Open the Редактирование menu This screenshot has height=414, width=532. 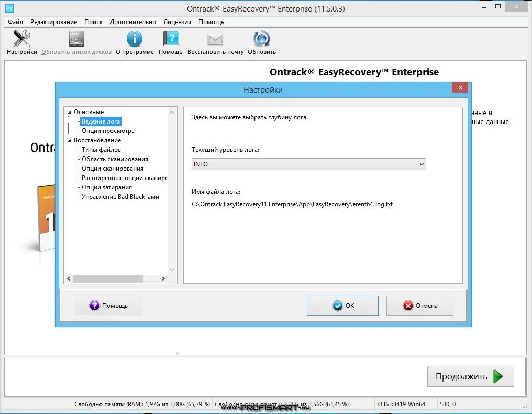pos(53,22)
